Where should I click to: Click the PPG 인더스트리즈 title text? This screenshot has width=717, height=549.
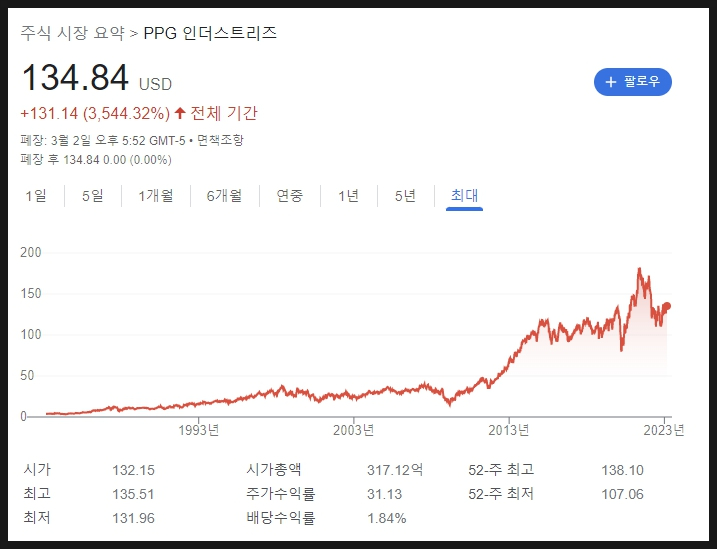(210, 33)
